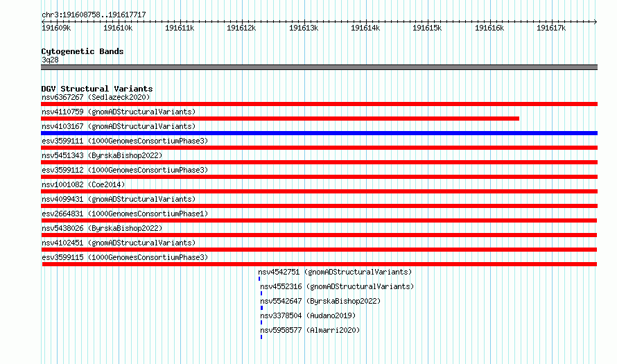The width and height of the screenshot is (617, 364).
Task: Click the red bar under nsv5438026
Action: click(x=319, y=235)
